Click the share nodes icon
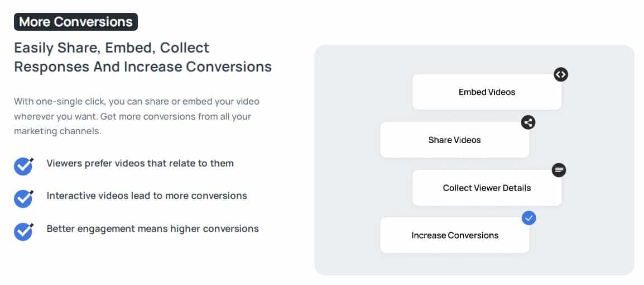 528,122
